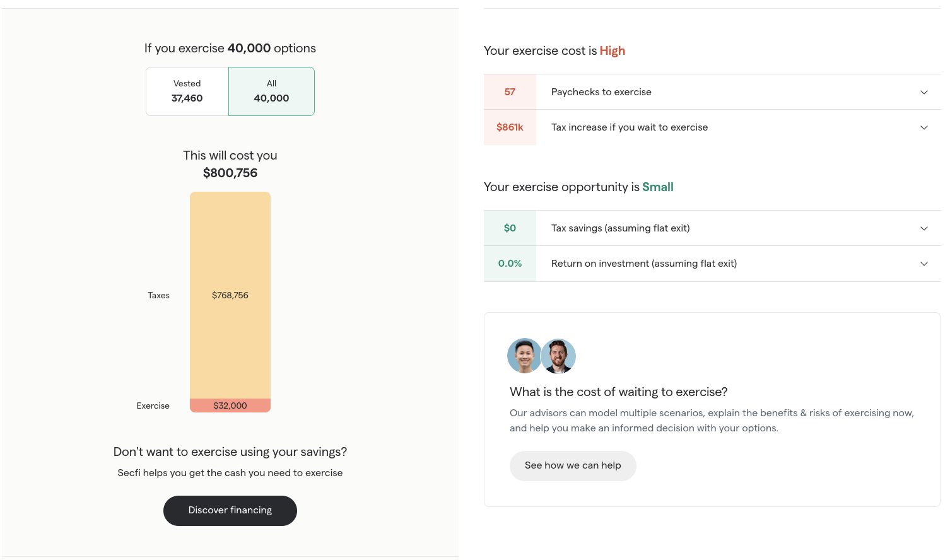
Task: Click the $861k tax increase badge
Action: [510, 127]
